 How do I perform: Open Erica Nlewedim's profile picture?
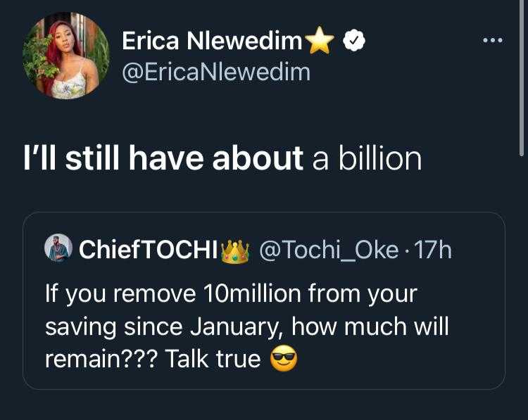[x=66, y=56]
